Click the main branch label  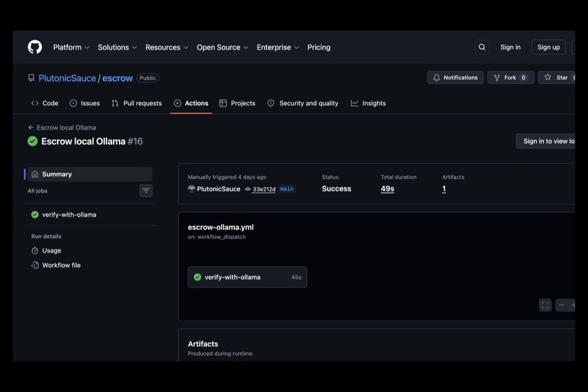[287, 188]
